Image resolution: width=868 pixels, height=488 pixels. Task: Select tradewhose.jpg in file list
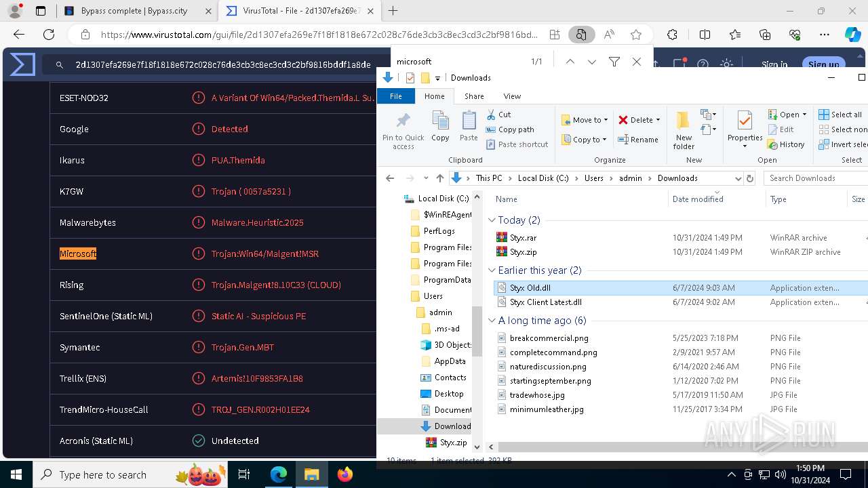[537, 395]
